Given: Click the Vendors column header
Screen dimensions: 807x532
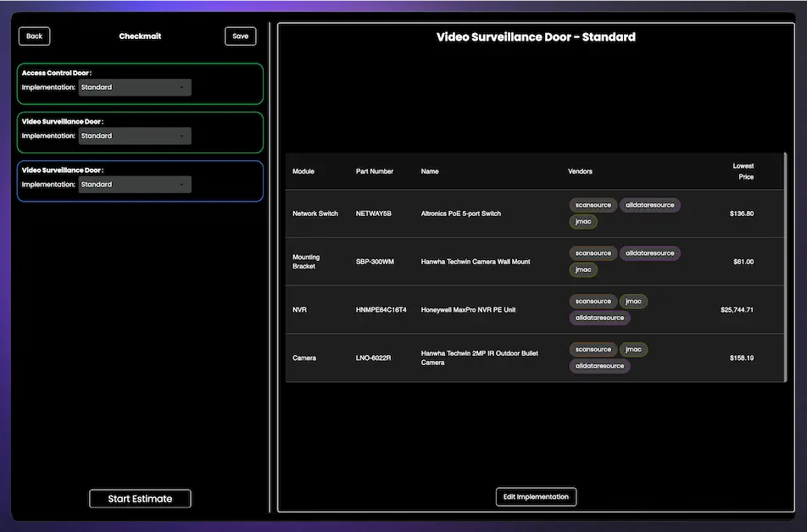Looking at the screenshot, I should coord(580,171).
